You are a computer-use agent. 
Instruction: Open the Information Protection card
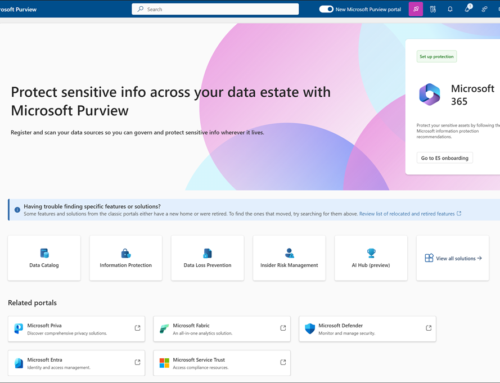pos(126,258)
